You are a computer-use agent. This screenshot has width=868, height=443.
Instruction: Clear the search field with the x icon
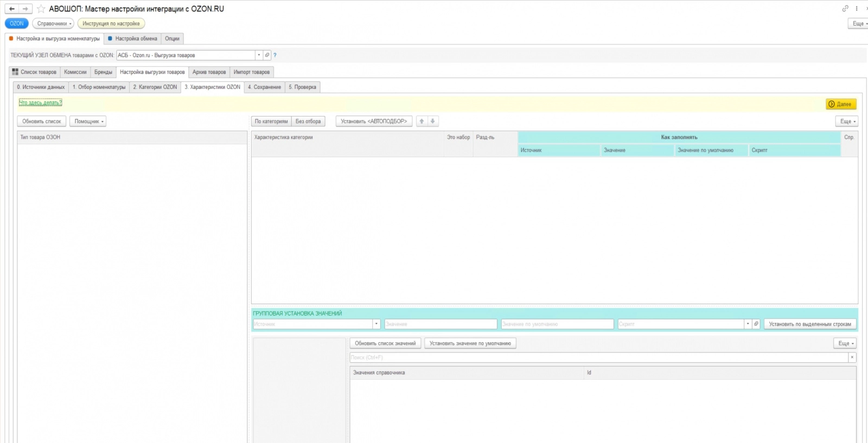tap(852, 357)
